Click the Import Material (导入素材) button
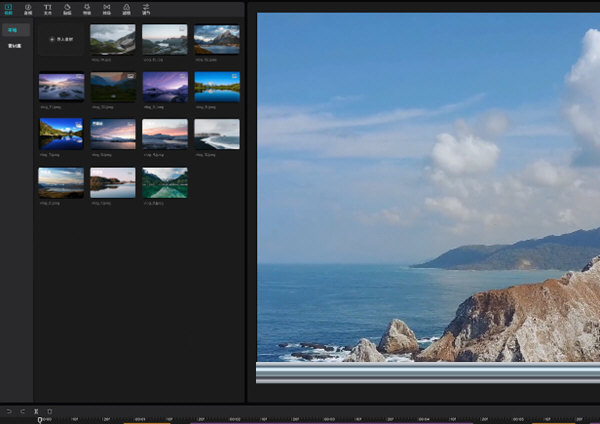Screen dimensions: 600x424 (61, 39)
